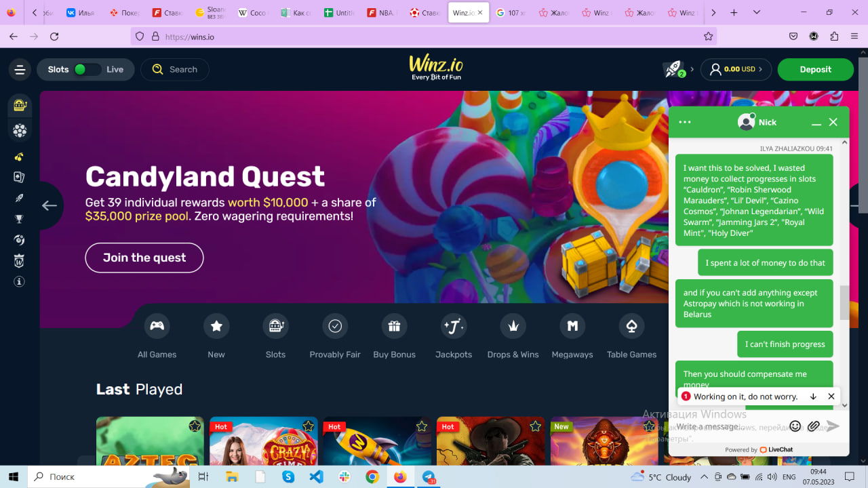This screenshot has height=488, width=868.
Task: Favorite the Aztec game star
Action: (195, 426)
